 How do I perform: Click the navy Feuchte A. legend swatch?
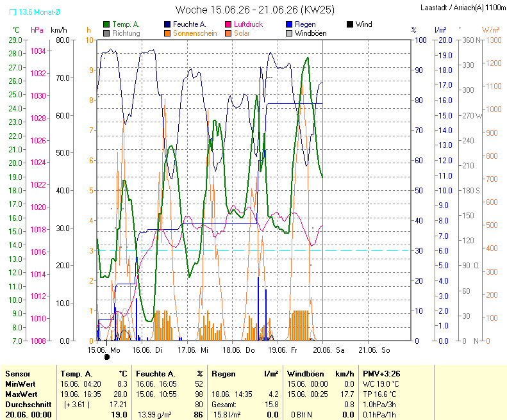coord(167,24)
